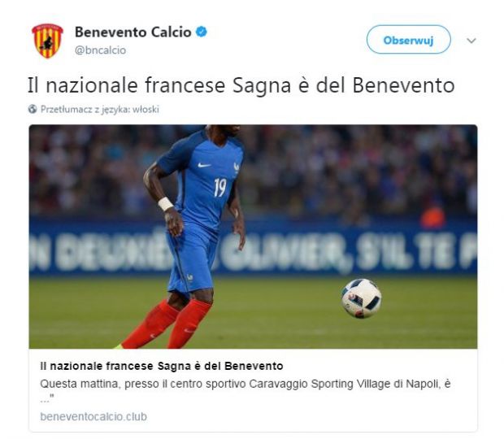Click the player's red socks in the image

[167, 324]
